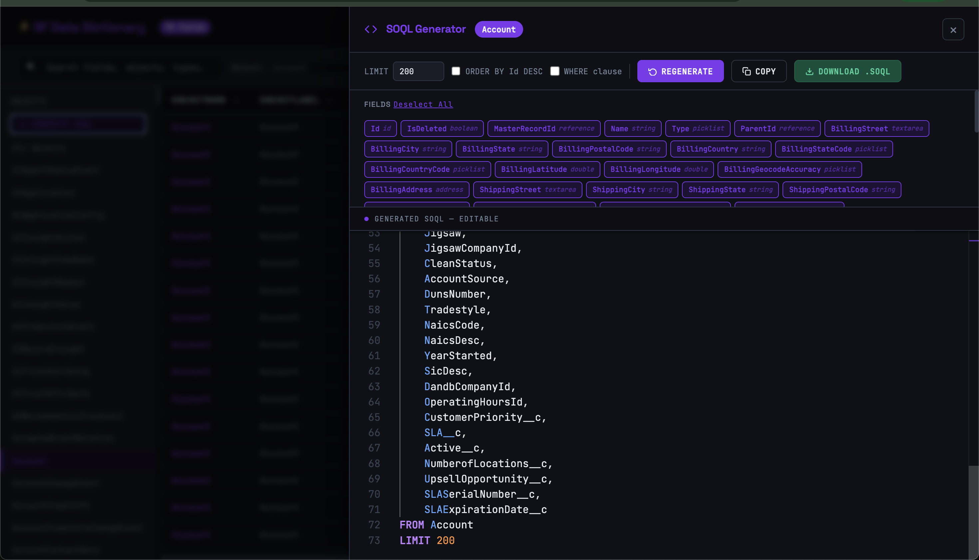Screen dimensions: 979x560
Task: Click the SLAExpirationDate__c line in editor
Action: [486, 510]
